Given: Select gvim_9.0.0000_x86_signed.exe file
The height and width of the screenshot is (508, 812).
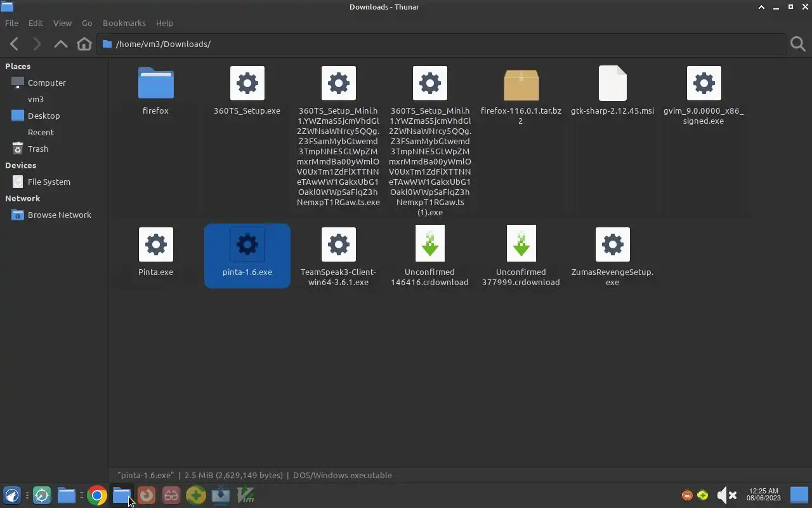Looking at the screenshot, I should tap(704, 95).
